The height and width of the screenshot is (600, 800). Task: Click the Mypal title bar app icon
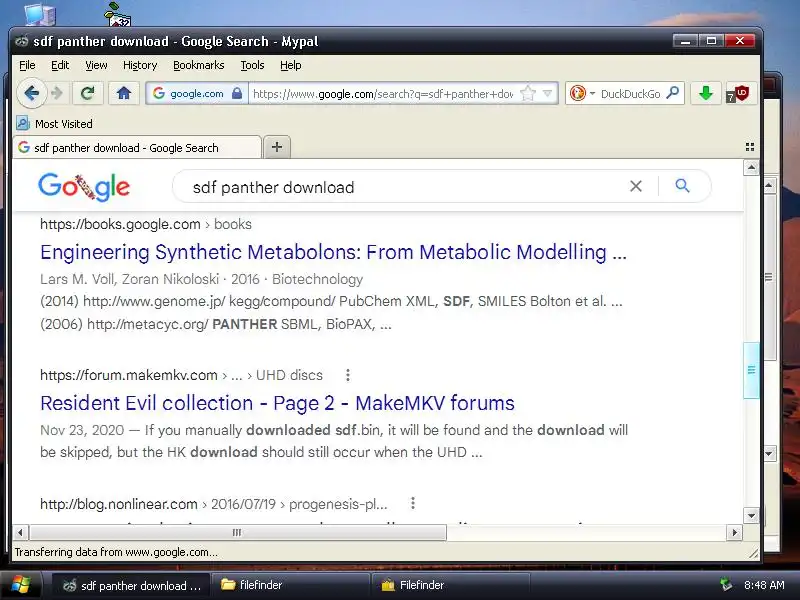[21, 41]
